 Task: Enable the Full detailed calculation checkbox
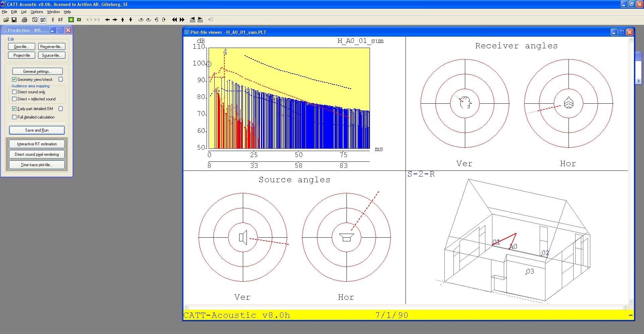tap(14, 117)
